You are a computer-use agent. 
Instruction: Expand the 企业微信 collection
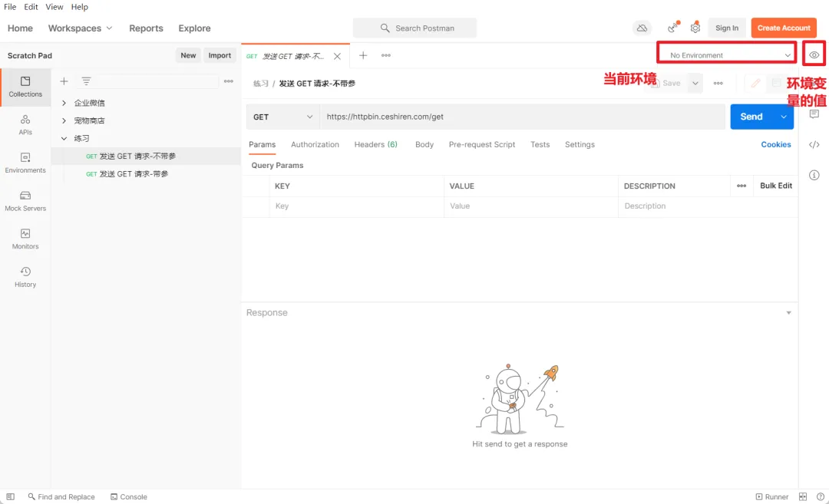tap(64, 103)
